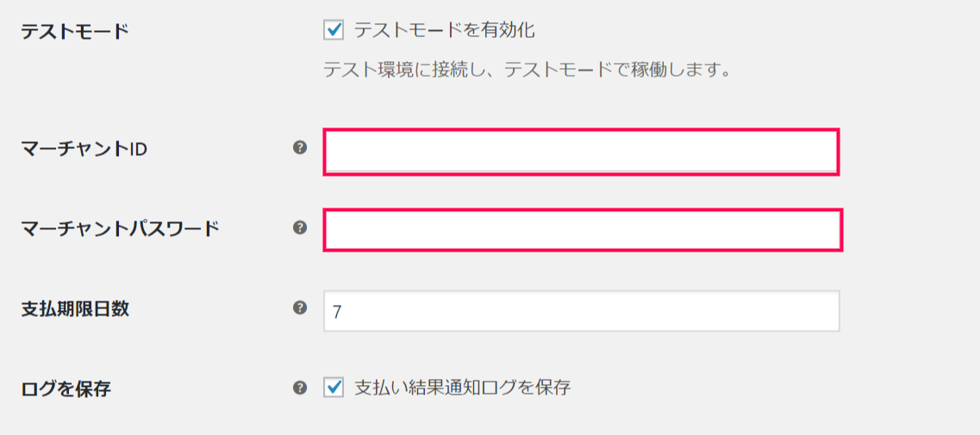980x435 pixels.
Task: Show help icon hint for マーチャントパスワード
Action: [x=300, y=227]
